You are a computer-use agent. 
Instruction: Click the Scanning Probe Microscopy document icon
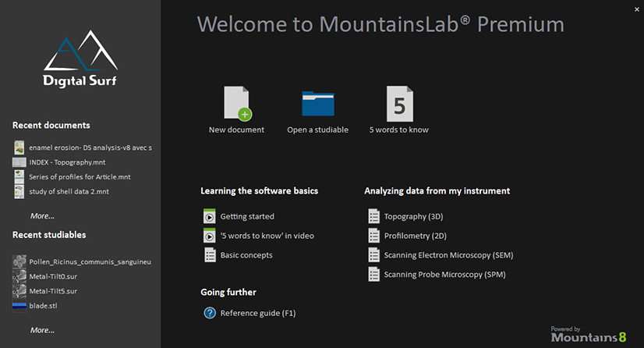[x=373, y=274]
